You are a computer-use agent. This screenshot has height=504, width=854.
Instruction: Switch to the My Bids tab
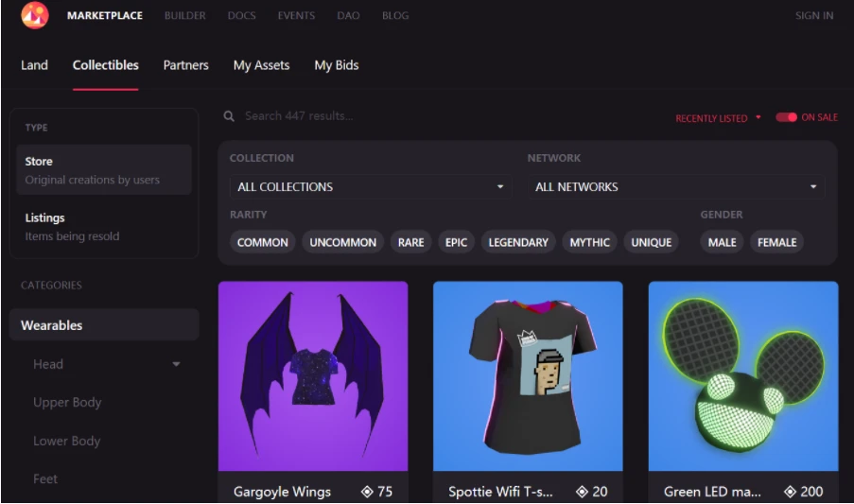337,65
